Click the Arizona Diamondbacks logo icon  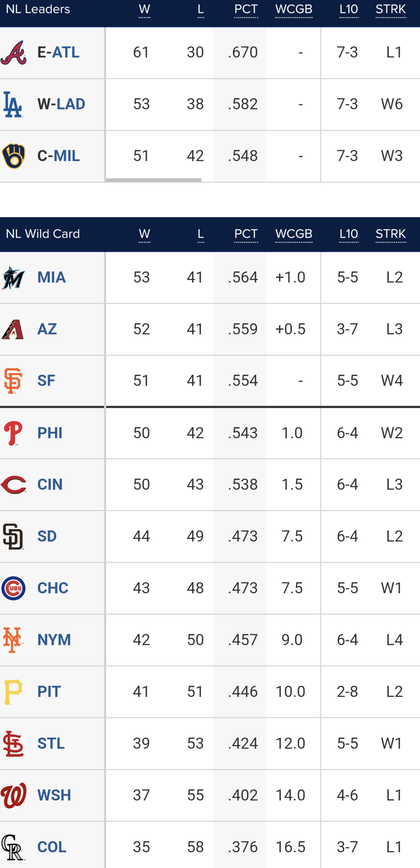pyautogui.click(x=14, y=329)
